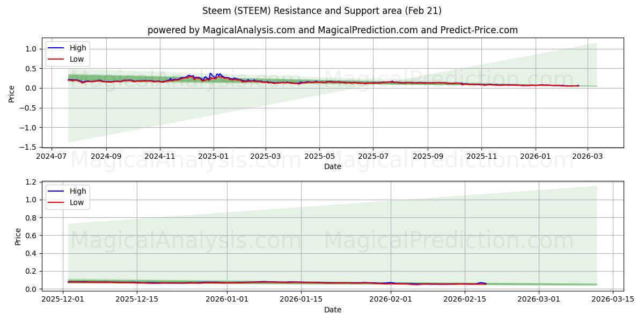Image resolution: width=644 pixels, height=322 pixels.
Task: Click the '1.0' y-axis label in top chart
Action: click(32, 49)
